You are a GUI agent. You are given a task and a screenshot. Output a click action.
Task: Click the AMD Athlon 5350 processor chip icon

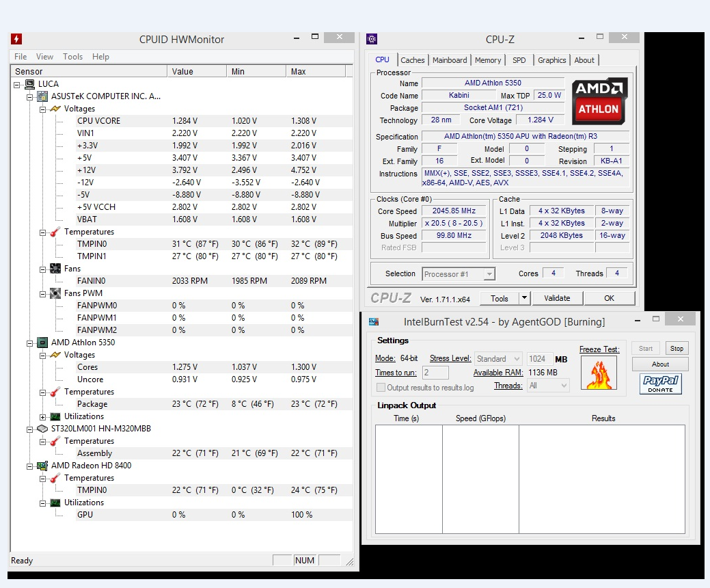tap(42, 343)
